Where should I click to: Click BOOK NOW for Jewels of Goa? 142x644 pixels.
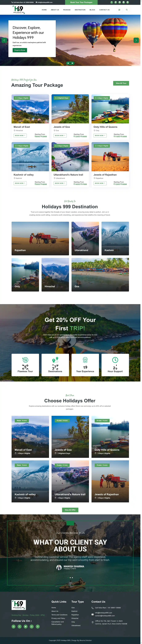[x=60, y=136]
